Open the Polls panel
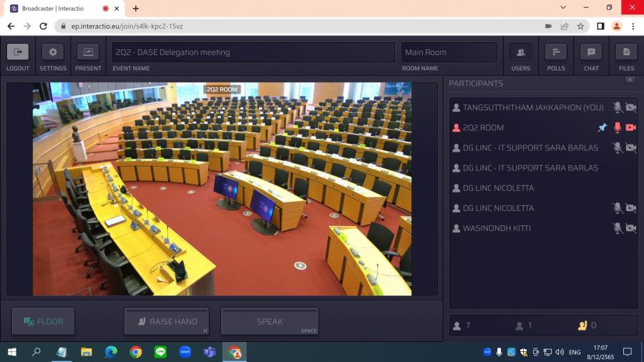Image resolution: width=644 pixels, height=362 pixels. (x=555, y=52)
